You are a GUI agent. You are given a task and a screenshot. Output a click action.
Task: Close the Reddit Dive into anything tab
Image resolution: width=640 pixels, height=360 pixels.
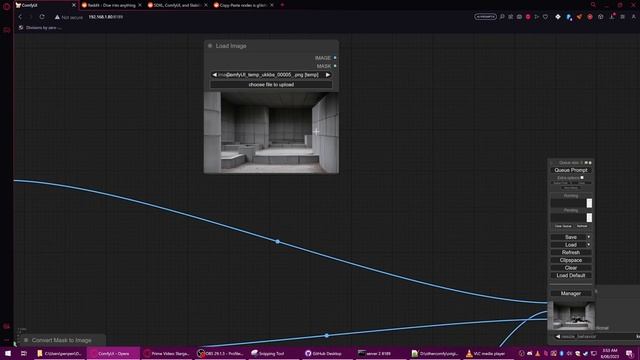click(140, 5)
